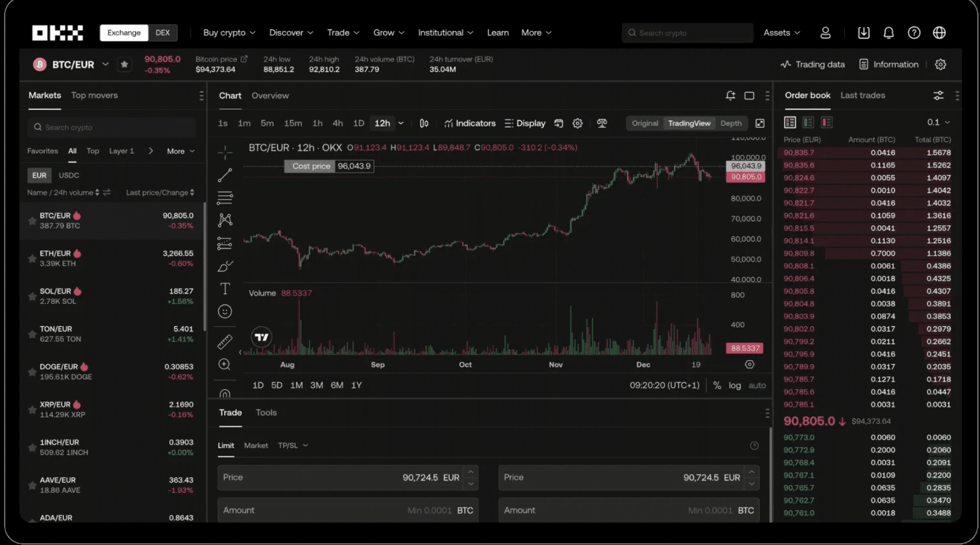Screen dimensions: 980x545
Task: Click the red sell-orders-only order book view
Action: 826,122
